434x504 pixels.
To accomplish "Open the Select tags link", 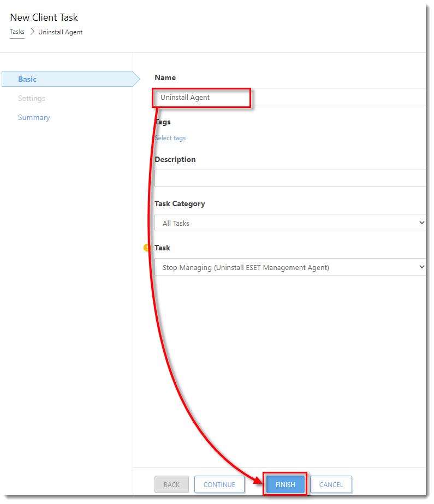I will tap(170, 138).
